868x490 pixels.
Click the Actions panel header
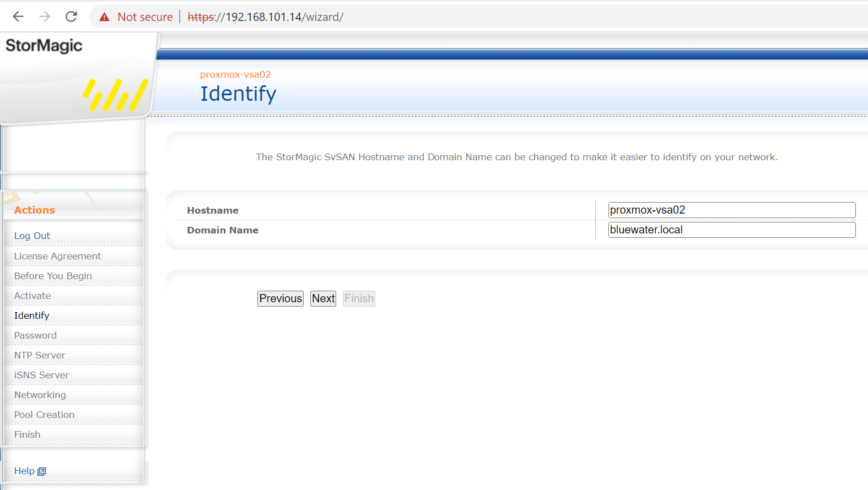[x=34, y=210]
